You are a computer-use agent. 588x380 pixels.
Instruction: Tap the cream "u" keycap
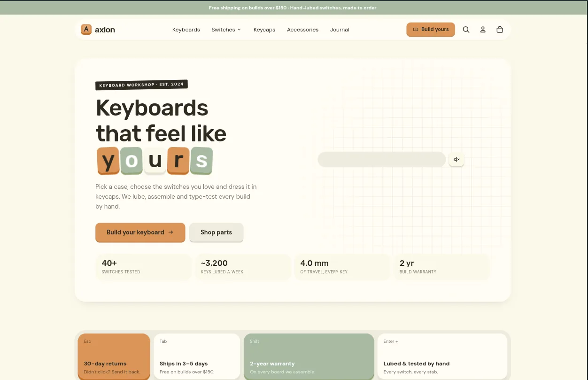coord(155,161)
